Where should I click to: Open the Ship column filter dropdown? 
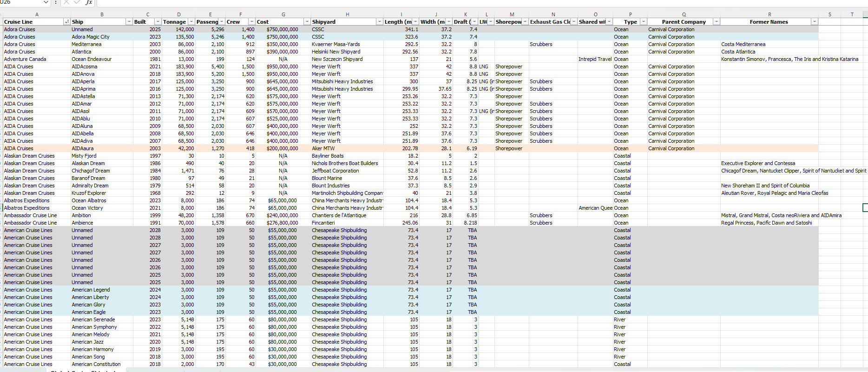coord(129,22)
